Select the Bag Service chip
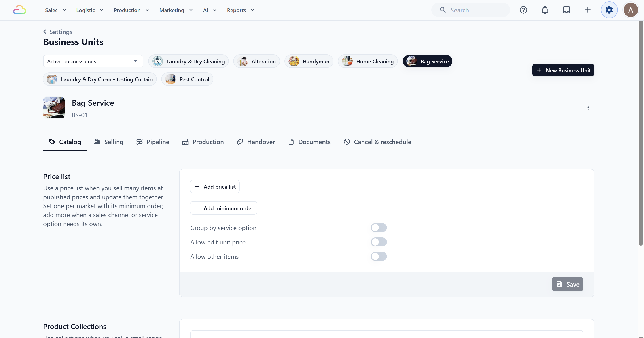644x338 pixels. pos(428,61)
